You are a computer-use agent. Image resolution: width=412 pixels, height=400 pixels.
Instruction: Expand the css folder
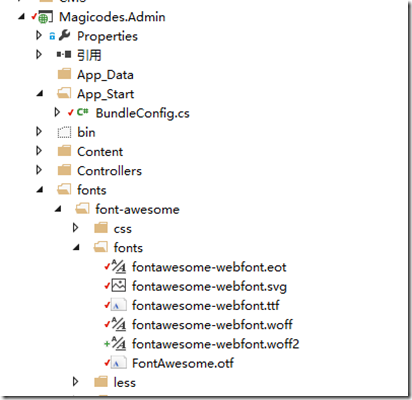[76, 228]
